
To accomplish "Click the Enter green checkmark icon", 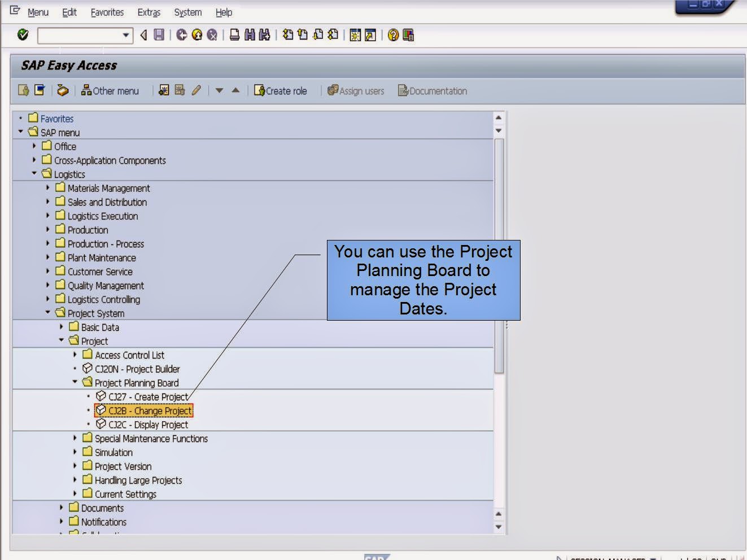I will (23, 35).
